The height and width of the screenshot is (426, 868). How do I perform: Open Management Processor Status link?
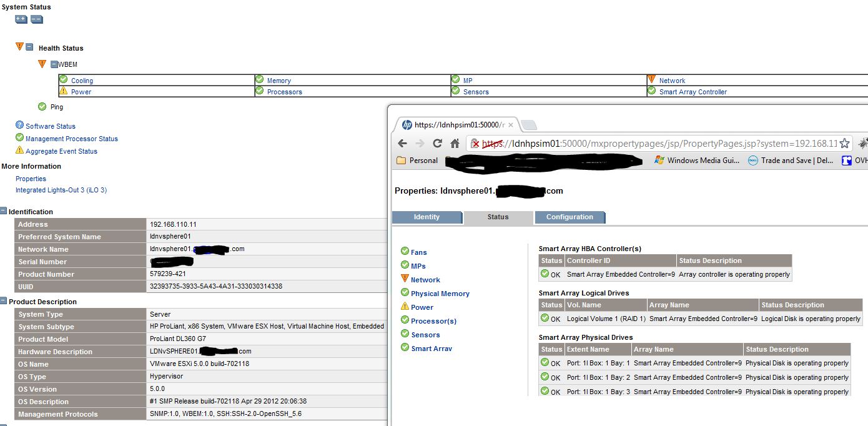[x=72, y=139]
